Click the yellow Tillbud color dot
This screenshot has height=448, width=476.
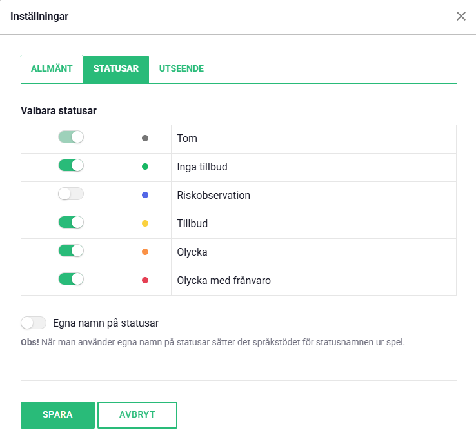(x=145, y=223)
